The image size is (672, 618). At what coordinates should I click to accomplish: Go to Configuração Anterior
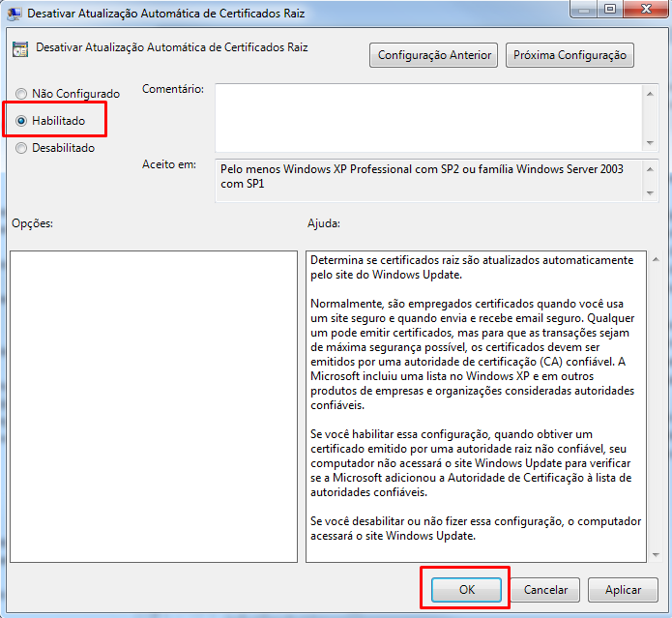click(x=434, y=55)
